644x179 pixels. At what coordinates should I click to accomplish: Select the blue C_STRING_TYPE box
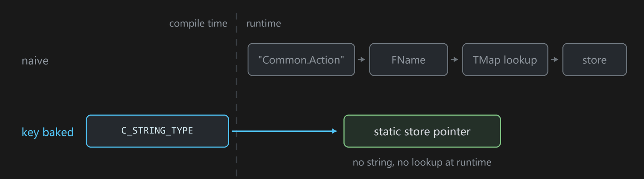157,131
